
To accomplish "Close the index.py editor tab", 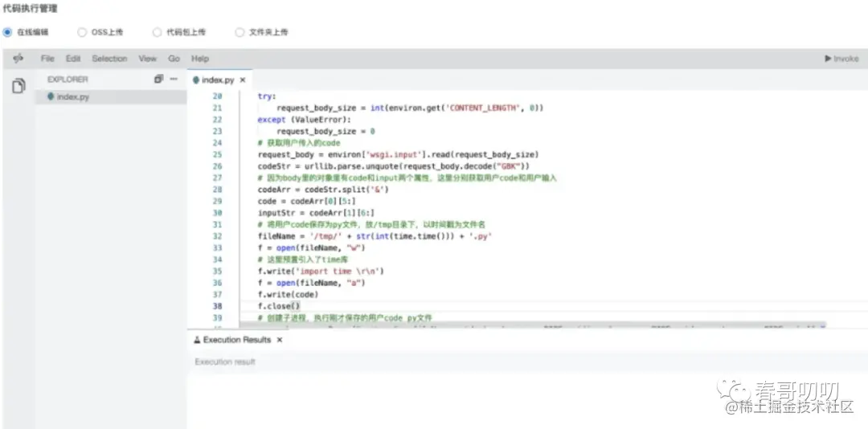I will tap(243, 80).
